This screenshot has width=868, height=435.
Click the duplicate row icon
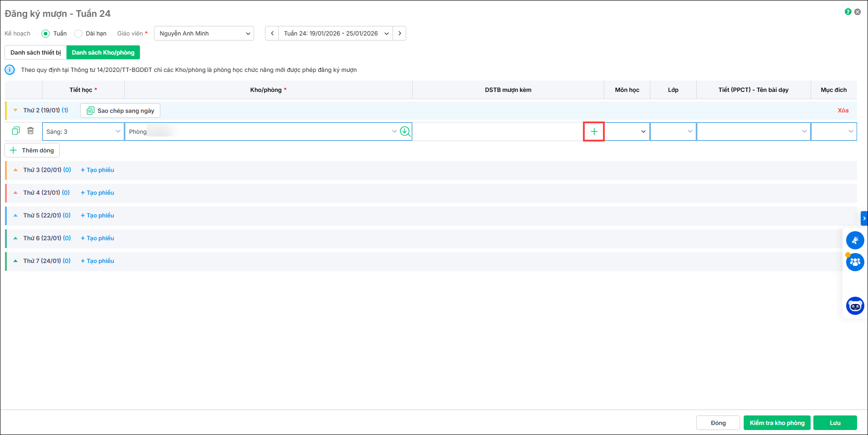click(x=16, y=131)
